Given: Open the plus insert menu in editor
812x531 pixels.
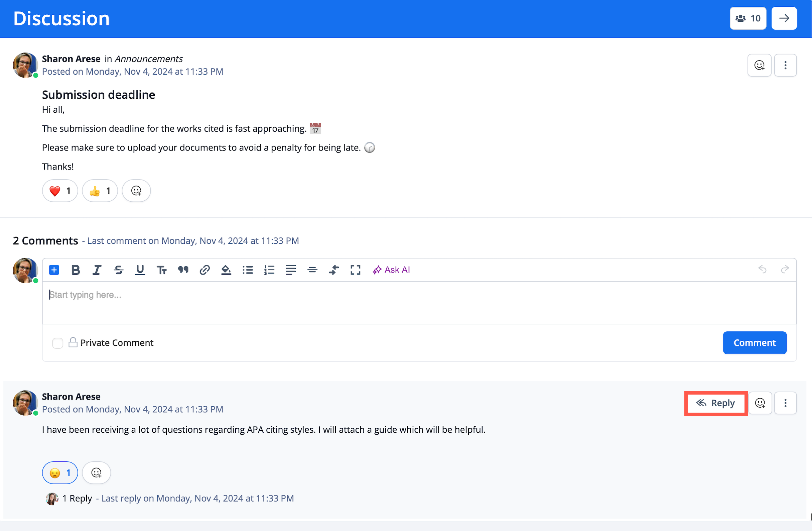Looking at the screenshot, I should click(x=54, y=270).
